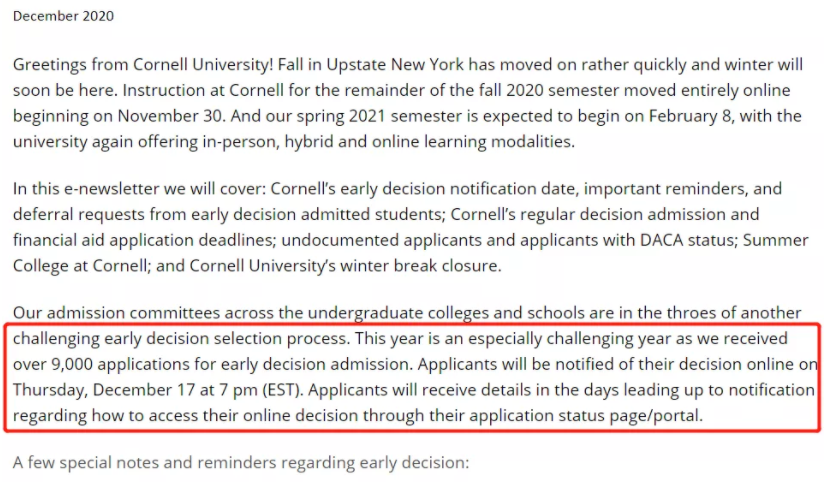Click "In this e-newsletter we will cover" text
The height and width of the screenshot is (482, 824).
139,189
